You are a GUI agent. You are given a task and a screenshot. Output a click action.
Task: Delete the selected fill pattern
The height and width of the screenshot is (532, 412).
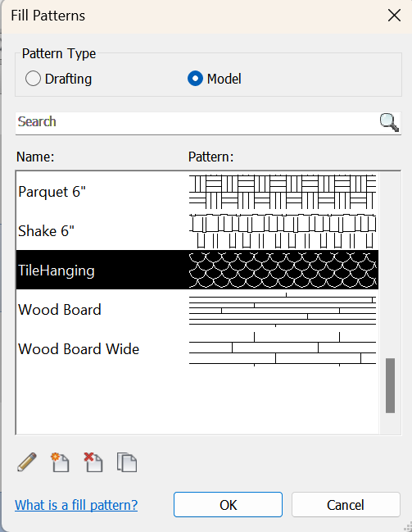click(x=93, y=462)
